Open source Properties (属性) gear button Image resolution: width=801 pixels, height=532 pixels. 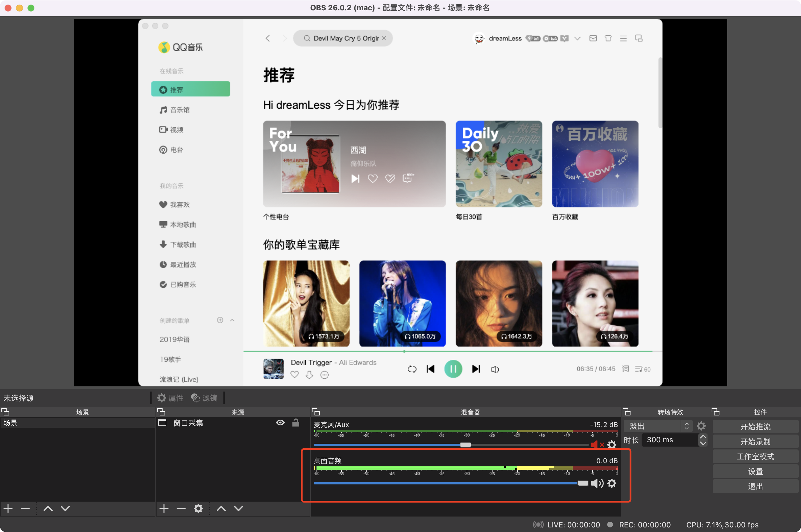(170, 398)
